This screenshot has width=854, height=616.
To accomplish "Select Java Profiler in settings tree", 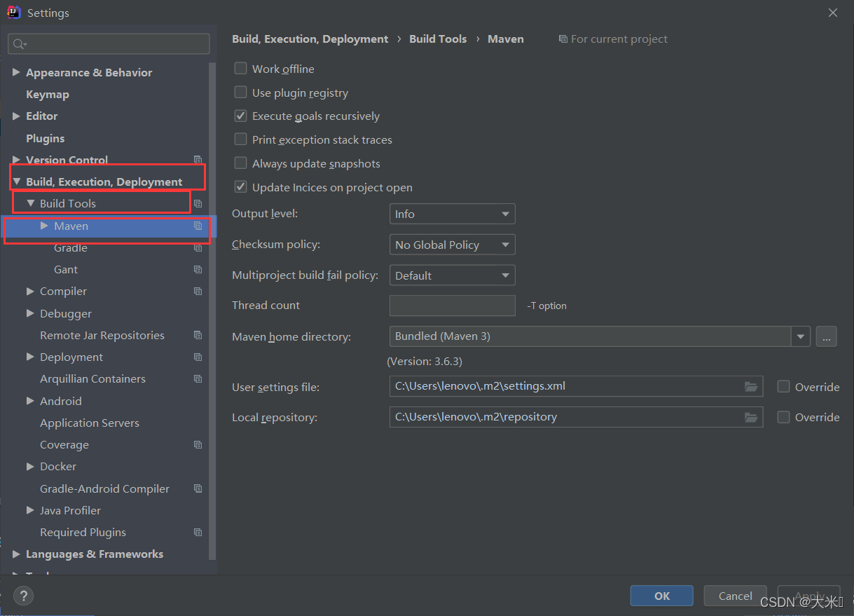I will pos(70,510).
